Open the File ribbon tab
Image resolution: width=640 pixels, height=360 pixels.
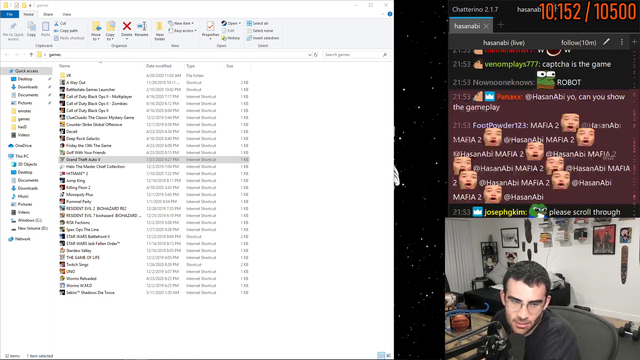click(x=10, y=14)
